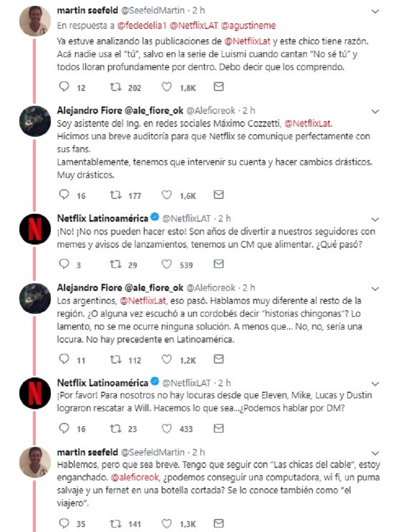This screenshot has height=532, width=398.
Task: Reply to the Netflix tweet with 16 replies
Action: click(x=64, y=428)
